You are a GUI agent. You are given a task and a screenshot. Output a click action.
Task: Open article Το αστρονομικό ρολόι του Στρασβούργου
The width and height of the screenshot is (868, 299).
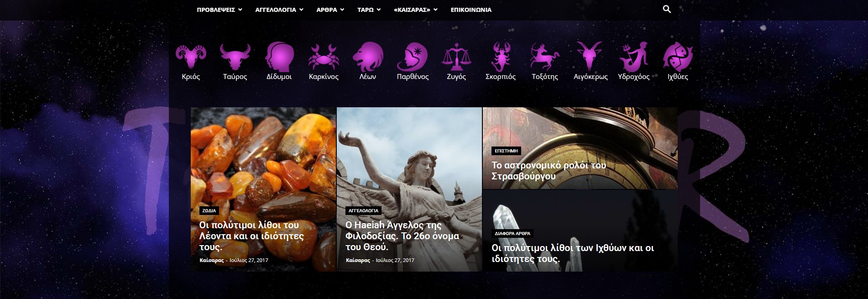click(x=549, y=171)
